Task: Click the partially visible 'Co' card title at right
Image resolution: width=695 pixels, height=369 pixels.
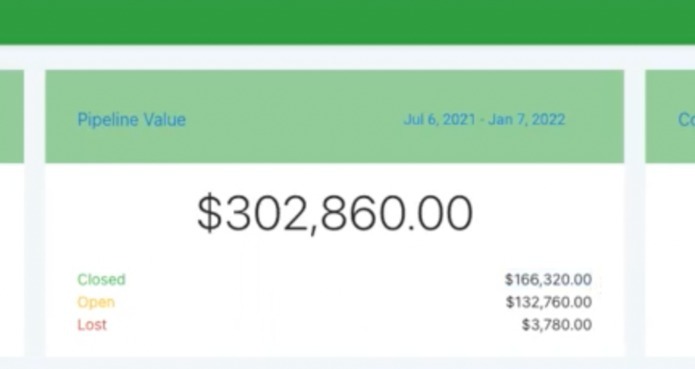Action: tap(686, 120)
